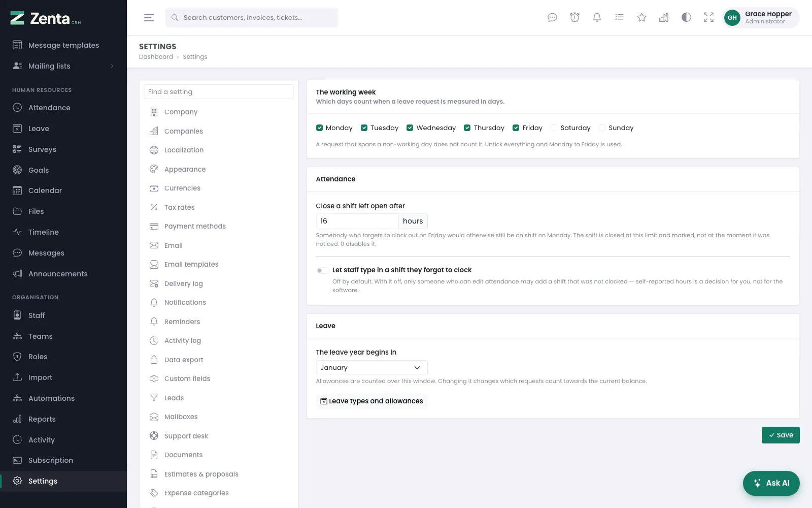Open the leave year month dropdown

click(371, 368)
